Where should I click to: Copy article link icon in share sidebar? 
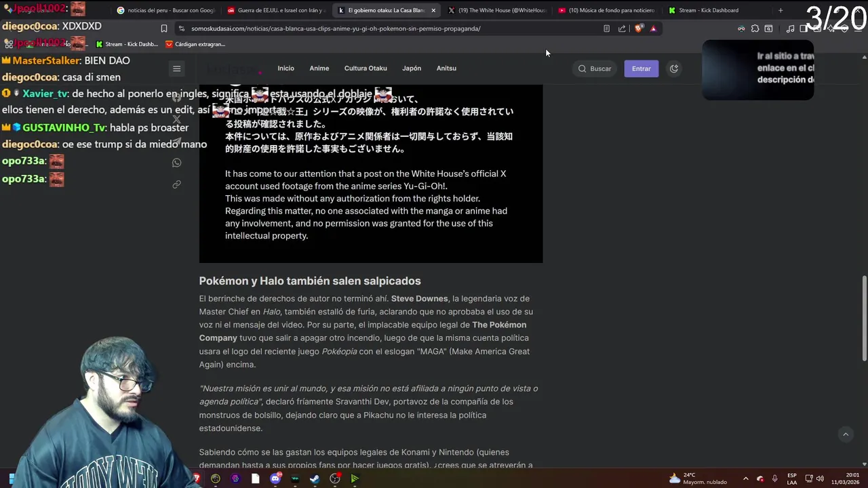pyautogui.click(x=176, y=184)
